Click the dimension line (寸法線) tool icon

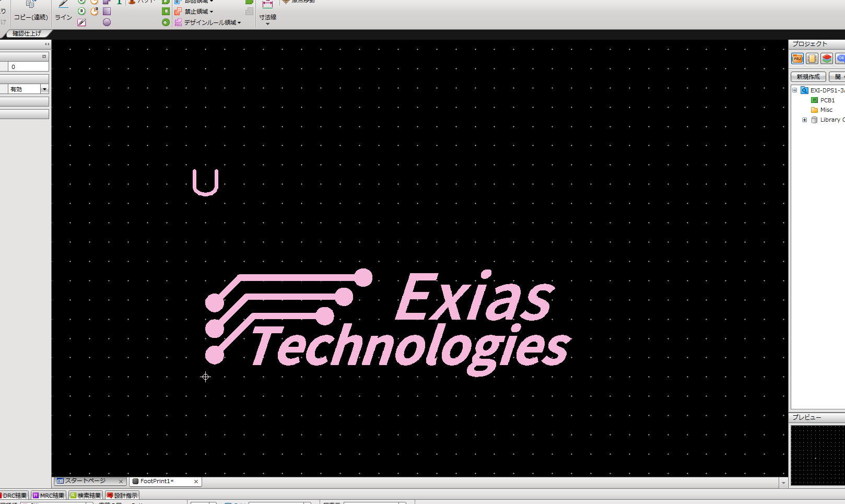(267, 4)
